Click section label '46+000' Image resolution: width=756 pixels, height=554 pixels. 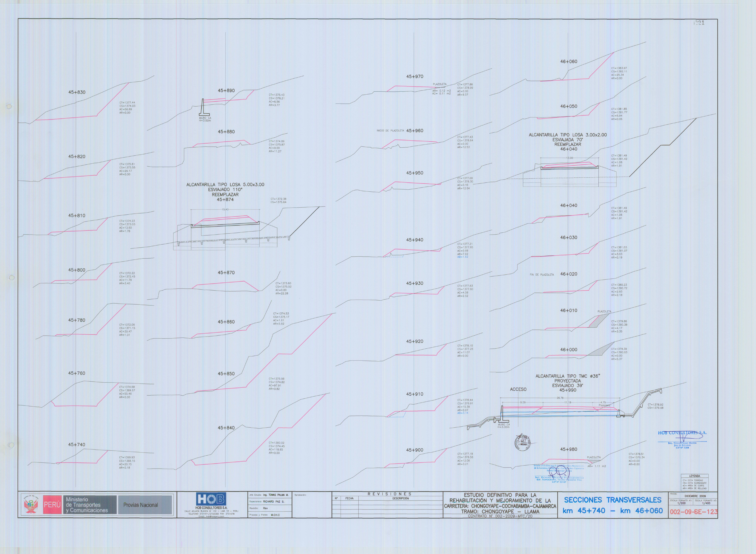(569, 350)
